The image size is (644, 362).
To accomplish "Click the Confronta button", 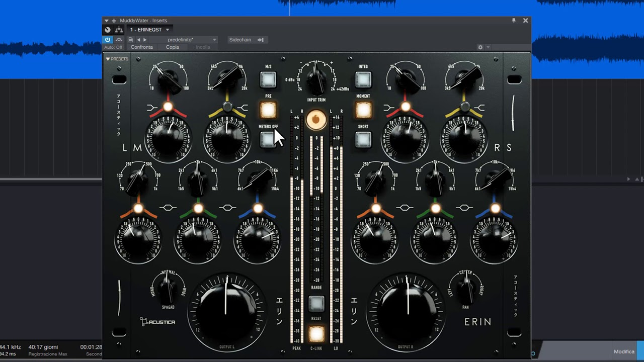I will coord(142,47).
